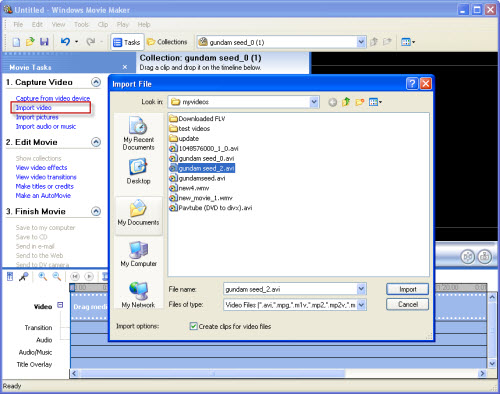Click Make an AutoMovie link

click(43, 196)
